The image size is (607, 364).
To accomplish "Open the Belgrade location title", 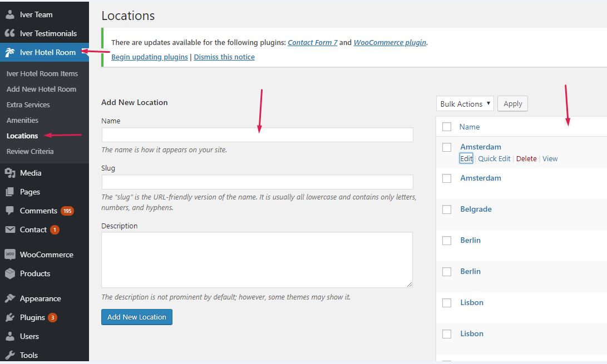I will pos(476,210).
